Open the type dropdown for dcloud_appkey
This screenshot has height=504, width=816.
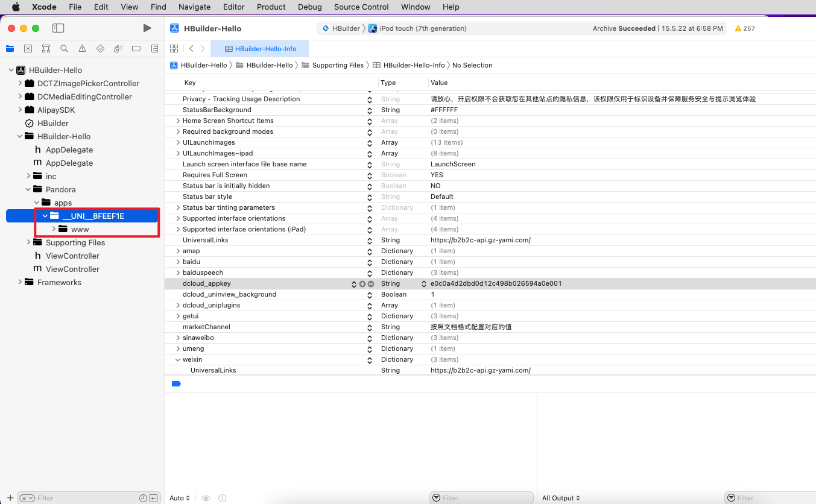tap(424, 284)
